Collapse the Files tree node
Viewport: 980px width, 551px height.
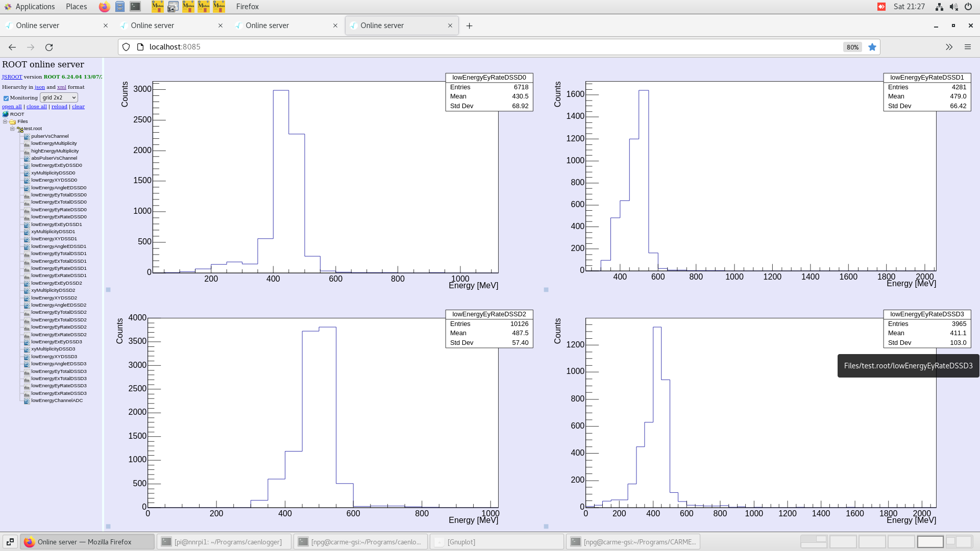pos(5,122)
